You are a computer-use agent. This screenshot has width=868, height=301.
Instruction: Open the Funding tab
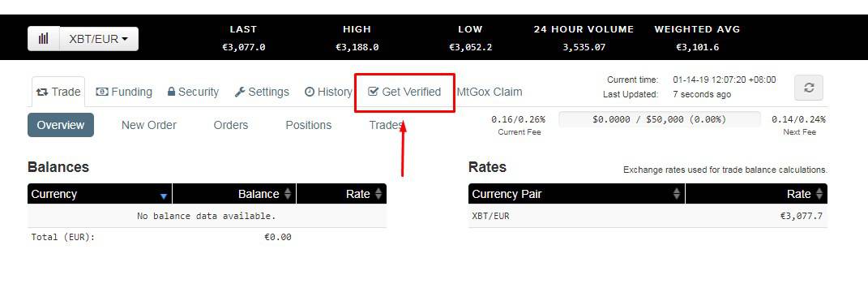tap(124, 92)
